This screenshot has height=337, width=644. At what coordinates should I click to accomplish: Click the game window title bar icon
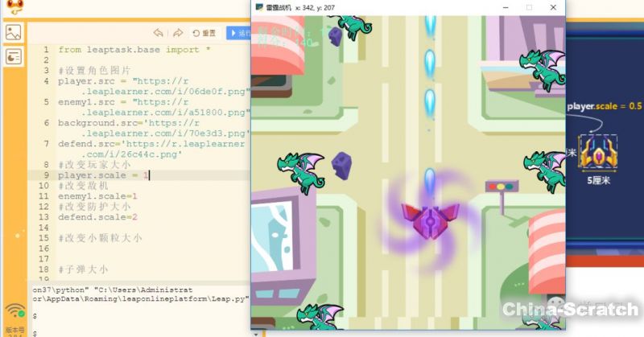coord(259,7)
